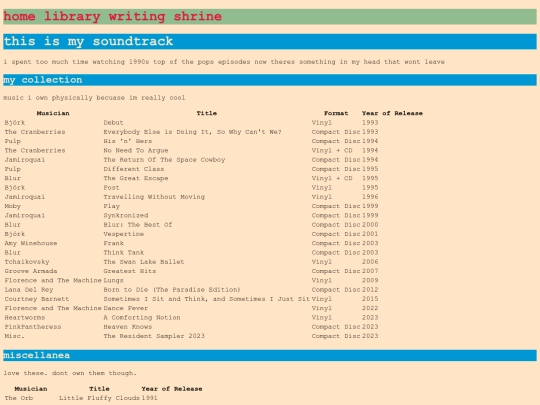Select the 'His 'n' Hers' title cell
The width and height of the screenshot is (540, 405).
[128, 141]
